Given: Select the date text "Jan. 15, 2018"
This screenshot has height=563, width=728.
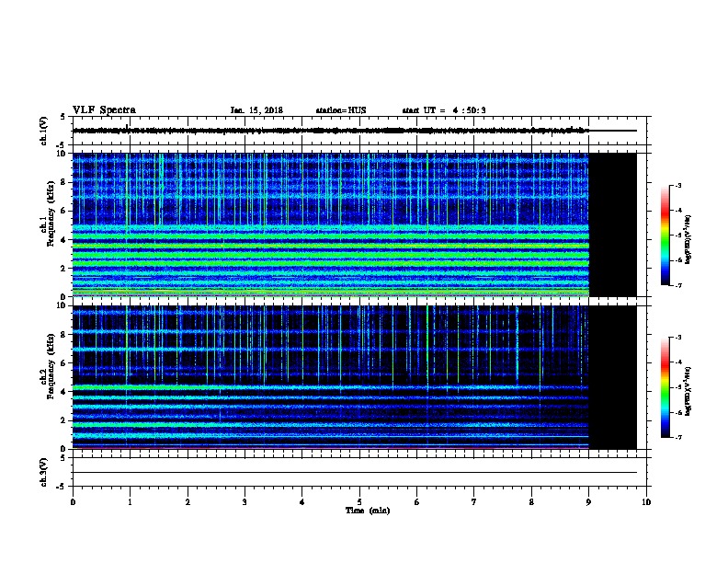Looking at the screenshot, I should point(256,110).
